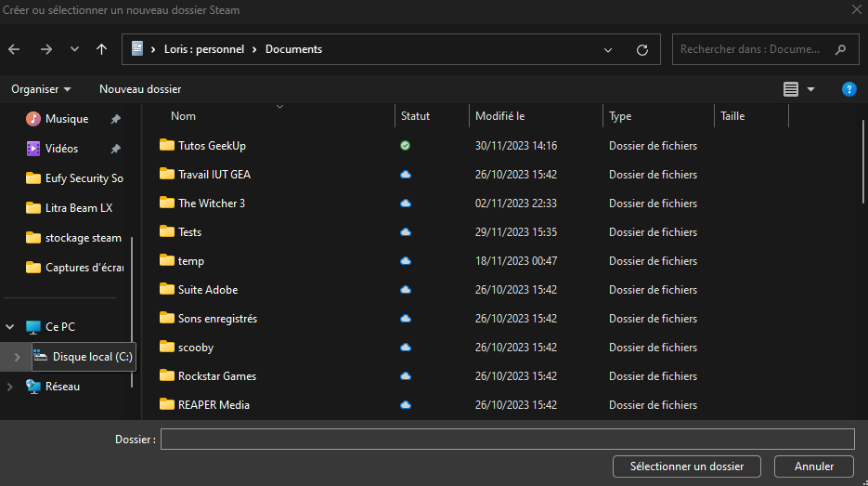Click the search magnifier icon

click(x=840, y=49)
